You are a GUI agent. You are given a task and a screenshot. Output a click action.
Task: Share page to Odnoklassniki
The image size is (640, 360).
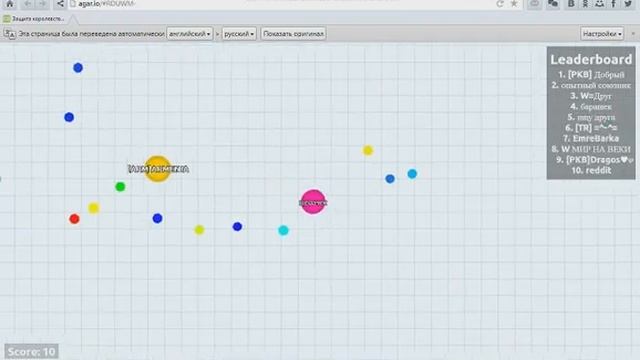pyautogui.click(x=585, y=4)
